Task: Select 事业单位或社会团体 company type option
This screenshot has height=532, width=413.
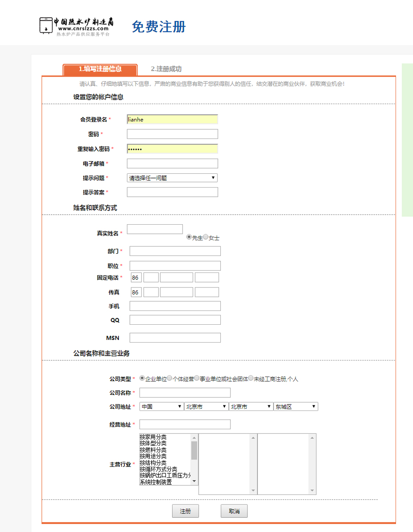Action: click(x=197, y=378)
